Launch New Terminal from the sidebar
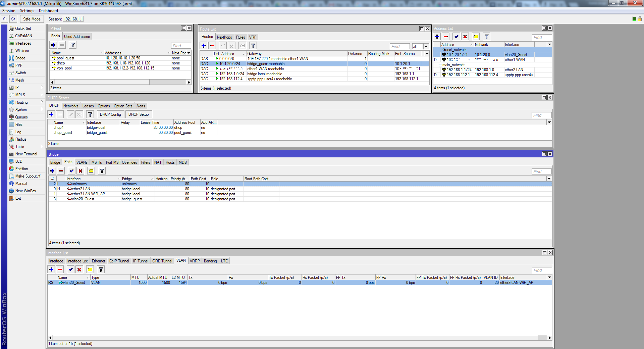Image resolution: width=644 pixels, height=349 pixels. point(26,154)
